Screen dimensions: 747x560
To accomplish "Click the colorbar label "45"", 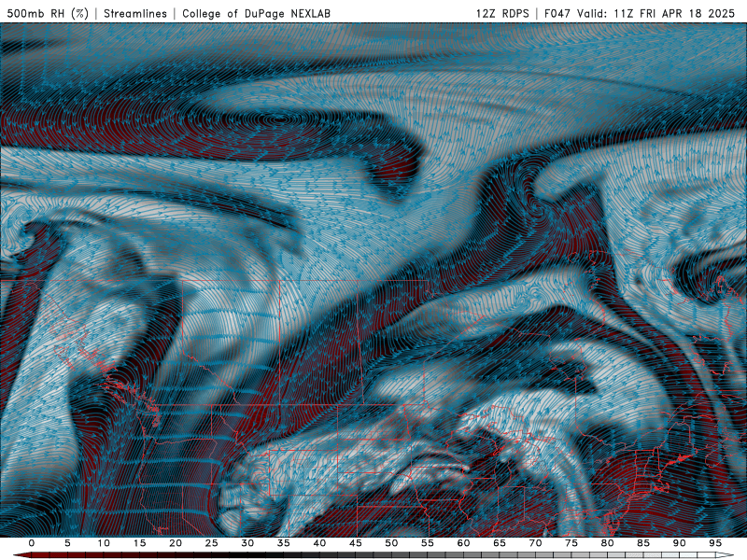I will (356, 543).
